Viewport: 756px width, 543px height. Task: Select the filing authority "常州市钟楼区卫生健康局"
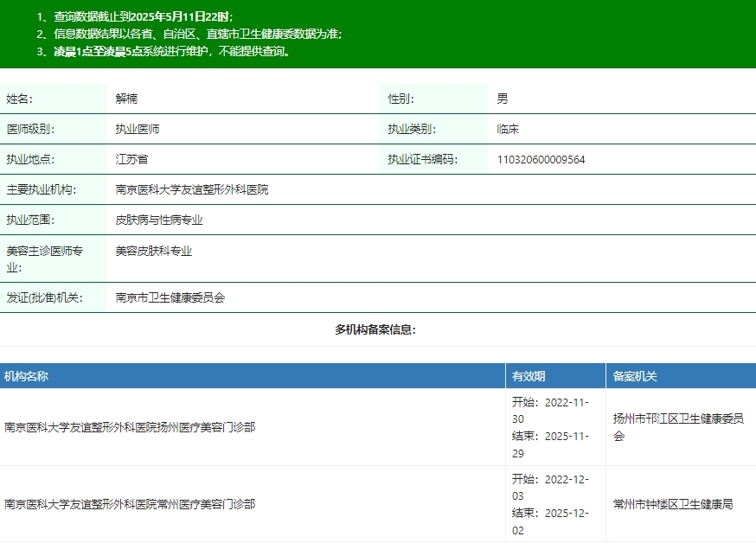click(x=673, y=504)
